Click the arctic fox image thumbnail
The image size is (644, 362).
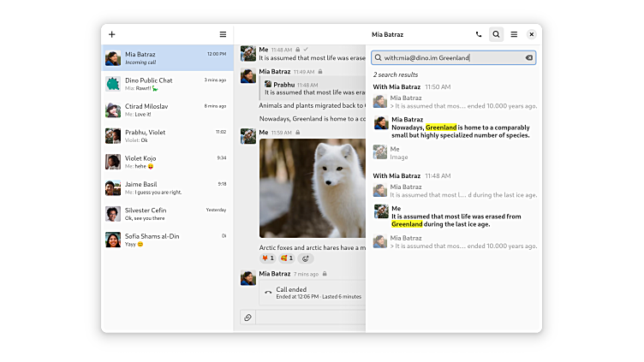point(313,188)
